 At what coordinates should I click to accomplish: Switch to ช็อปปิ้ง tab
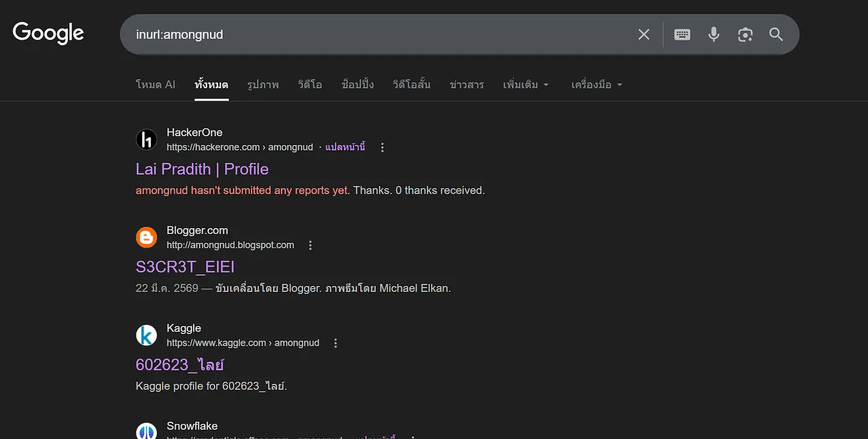coord(358,85)
